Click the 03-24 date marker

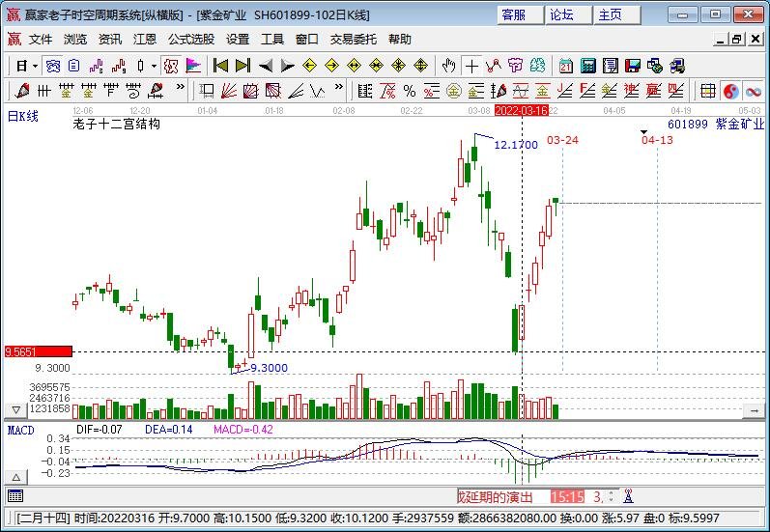[563, 140]
